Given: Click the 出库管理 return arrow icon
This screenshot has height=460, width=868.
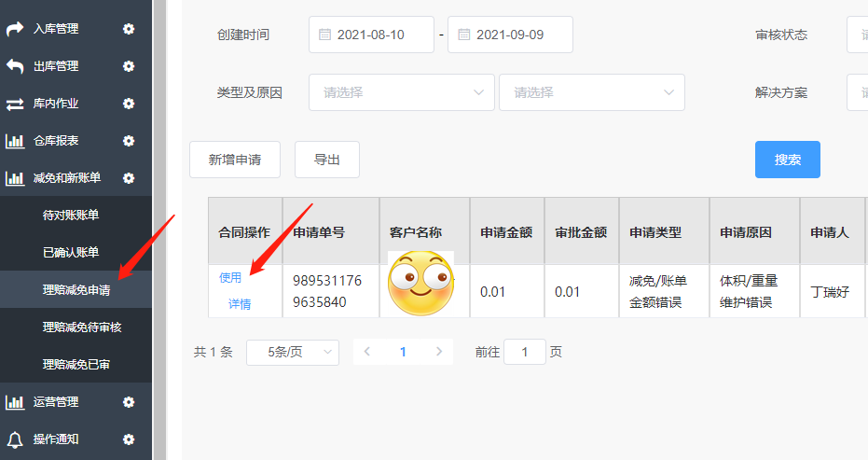Looking at the screenshot, I should (15, 66).
